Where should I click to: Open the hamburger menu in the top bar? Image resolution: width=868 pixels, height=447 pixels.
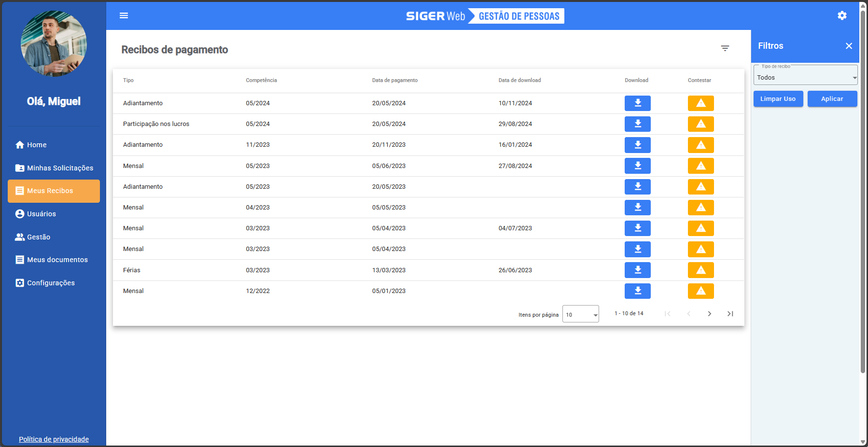124,15
